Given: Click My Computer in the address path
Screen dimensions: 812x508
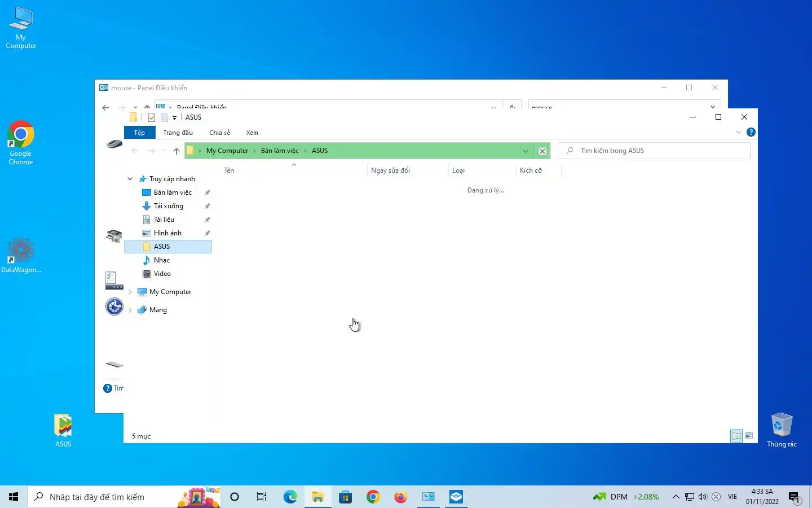Looking at the screenshot, I should (x=227, y=151).
